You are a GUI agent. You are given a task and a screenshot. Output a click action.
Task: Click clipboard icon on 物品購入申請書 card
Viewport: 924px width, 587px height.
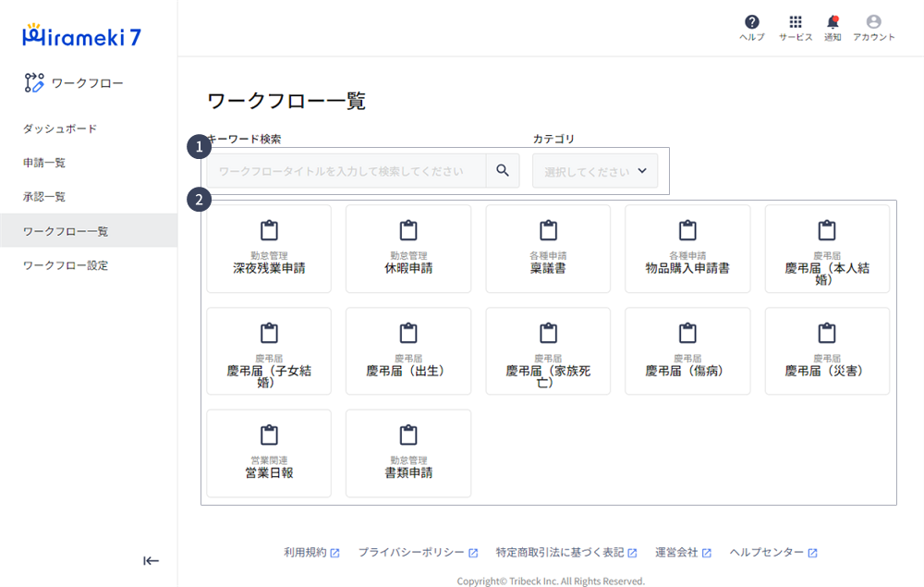[687, 230]
